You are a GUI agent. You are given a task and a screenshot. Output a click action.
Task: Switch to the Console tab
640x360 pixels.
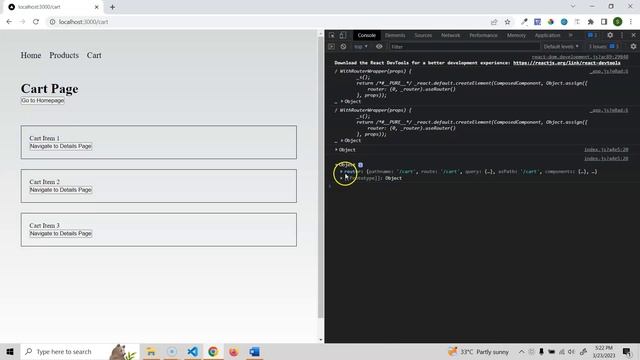coord(367,36)
